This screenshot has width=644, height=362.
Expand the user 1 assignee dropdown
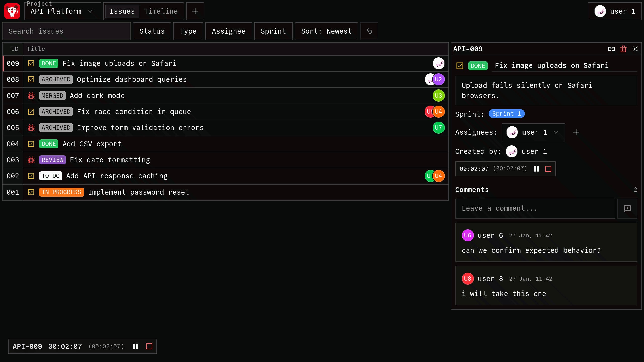tap(533, 132)
